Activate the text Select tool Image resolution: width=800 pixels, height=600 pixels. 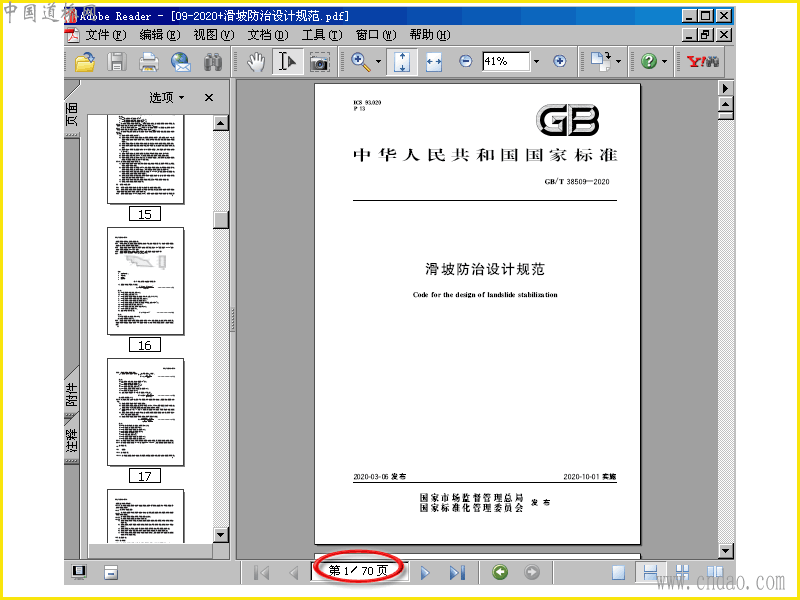pyautogui.click(x=288, y=62)
